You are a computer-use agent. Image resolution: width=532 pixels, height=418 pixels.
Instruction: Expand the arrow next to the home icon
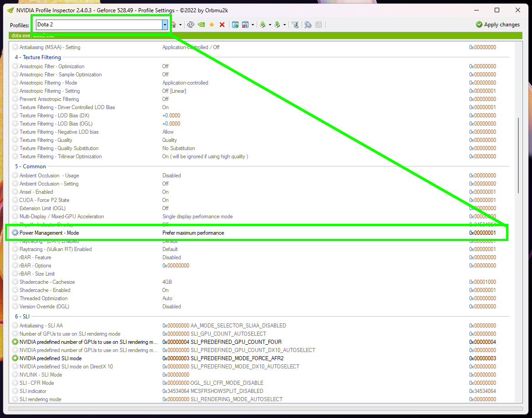180,25
